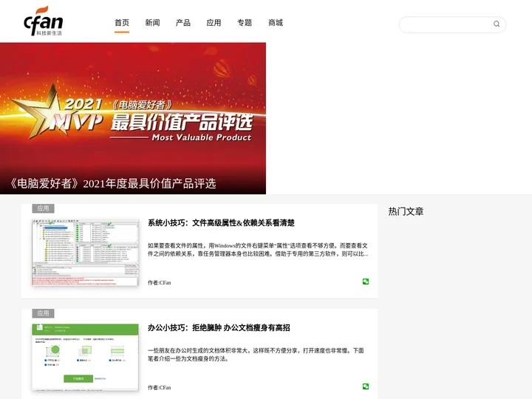This screenshot has height=399, width=532.
Task: Focus the search input field
Action: pyautogui.click(x=452, y=24)
